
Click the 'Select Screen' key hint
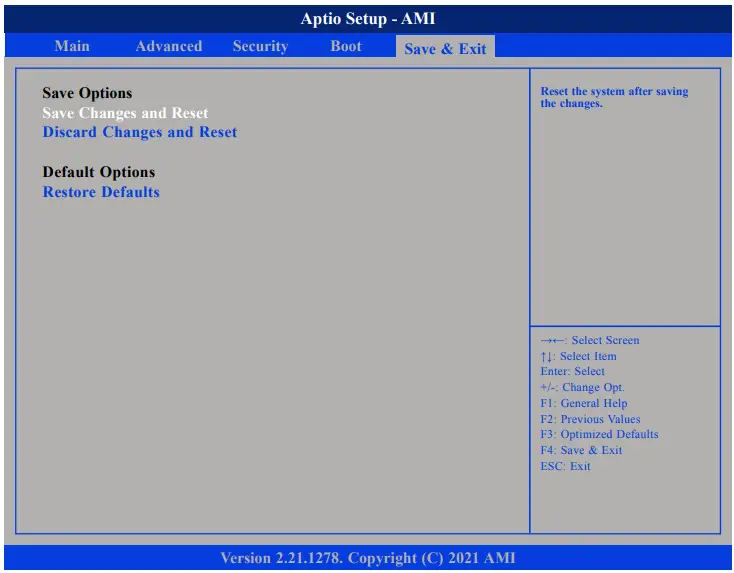(x=590, y=340)
